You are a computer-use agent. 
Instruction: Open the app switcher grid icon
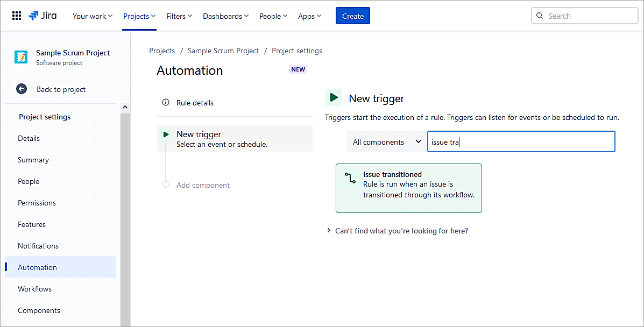pos(17,16)
